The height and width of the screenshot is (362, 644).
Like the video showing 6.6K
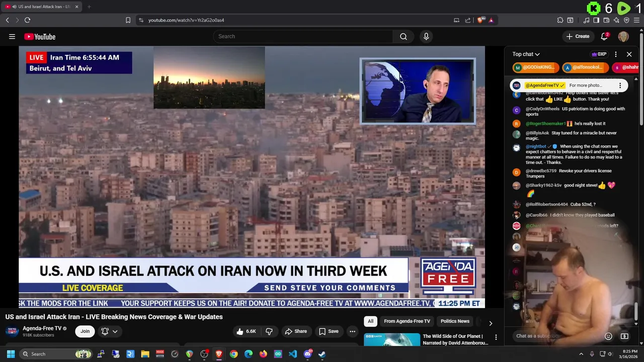click(246, 331)
